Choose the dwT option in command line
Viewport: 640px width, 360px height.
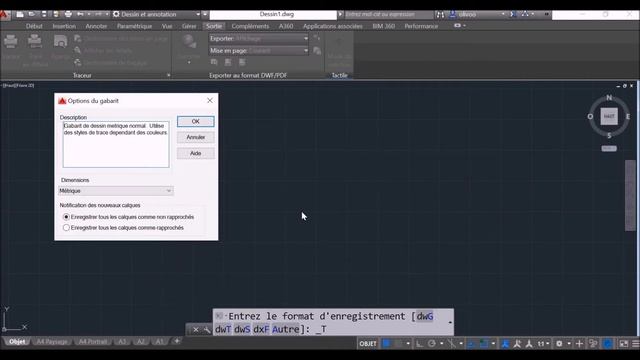pyautogui.click(x=223, y=329)
